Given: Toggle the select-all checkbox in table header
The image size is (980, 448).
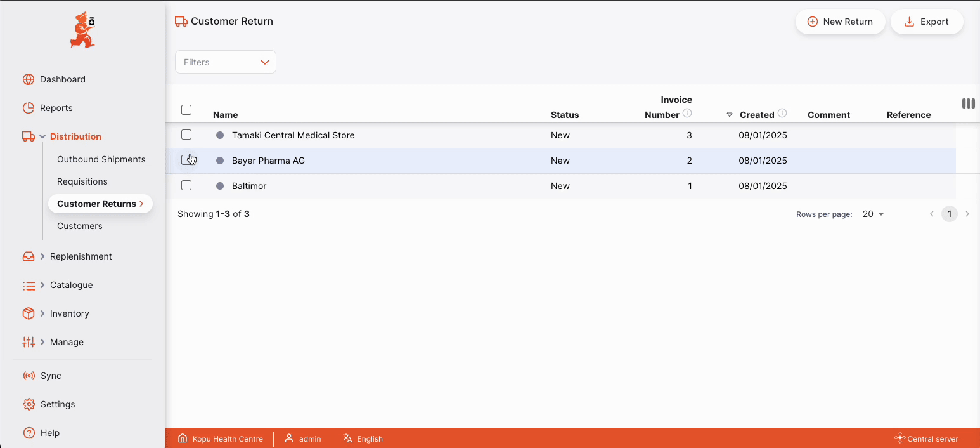Looking at the screenshot, I should pyautogui.click(x=186, y=110).
